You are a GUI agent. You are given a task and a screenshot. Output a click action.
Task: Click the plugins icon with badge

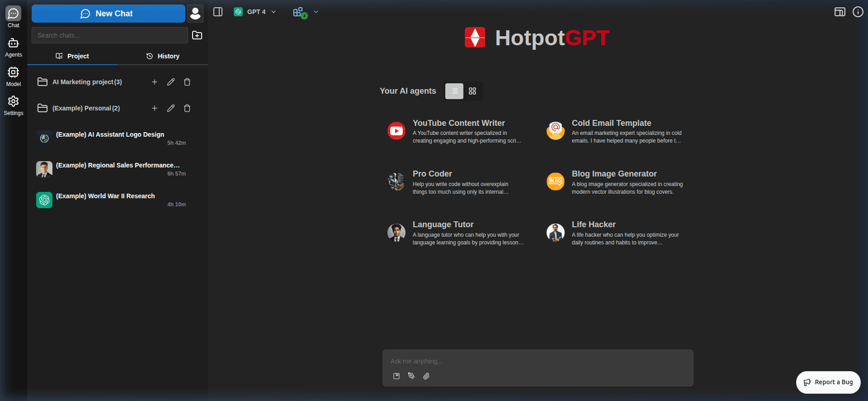[299, 13]
